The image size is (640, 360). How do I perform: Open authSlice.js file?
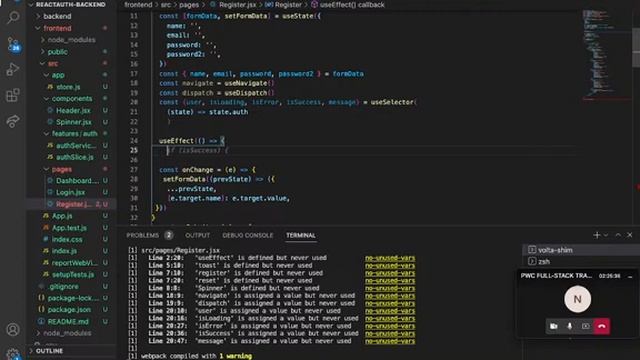pos(75,157)
